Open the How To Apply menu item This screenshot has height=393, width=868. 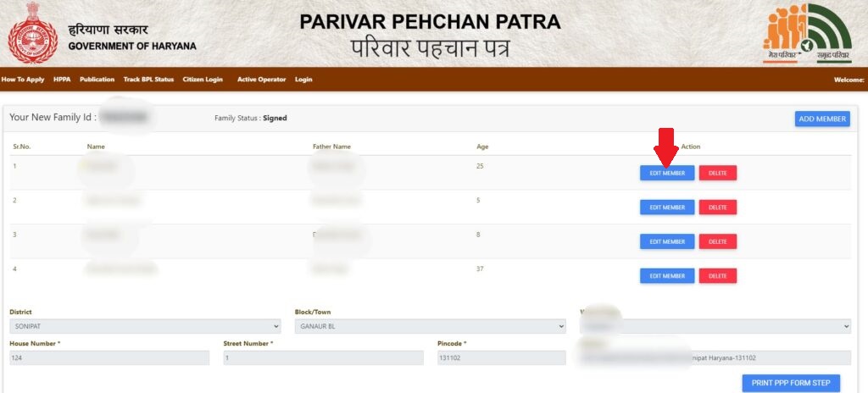click(23, 79)
